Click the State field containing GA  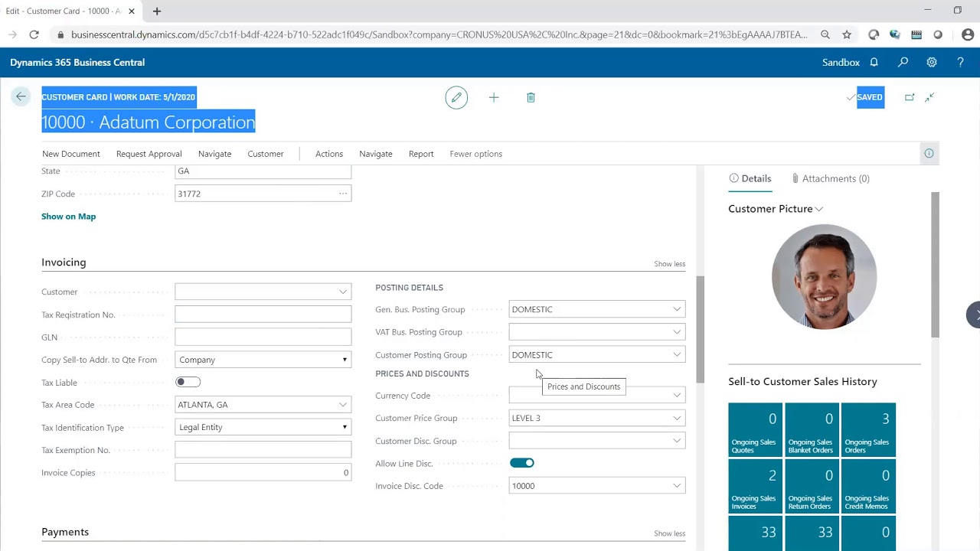[x=263, y=171]
